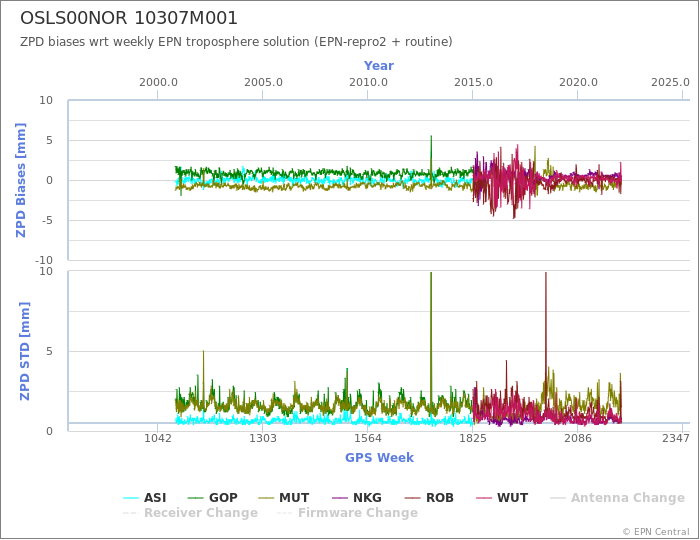Click the GPS week 1303 tick label
The width and height of the screenshot is (700, 540).
pos(262,438)
